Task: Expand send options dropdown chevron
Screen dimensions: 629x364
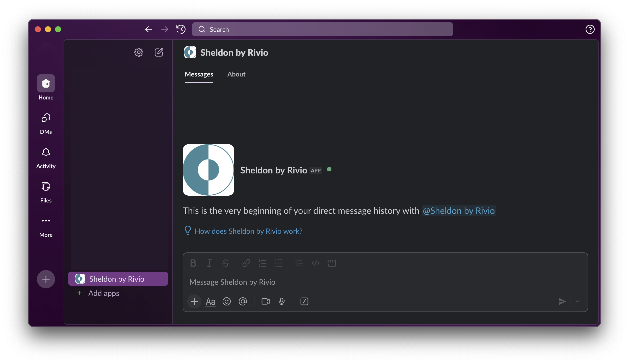Action: click(x=578, y=301)
